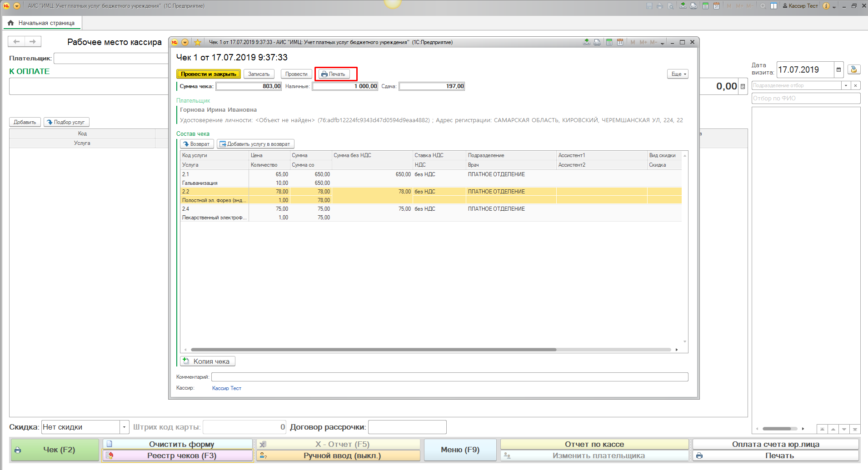Open Меню (F9)
The height and width of the screenshot is (470, 868).
[460, 450]
